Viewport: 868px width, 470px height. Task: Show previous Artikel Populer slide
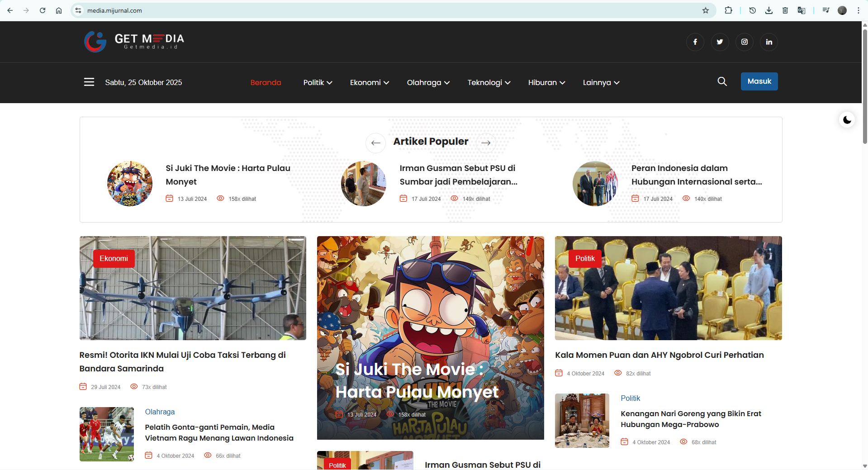coord(375,143)
